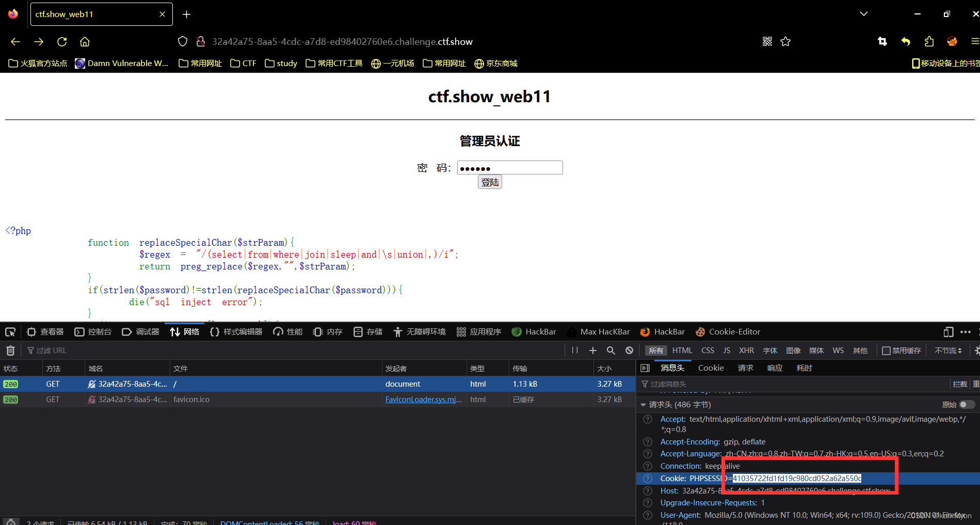
Task: Filter network requests by XHR
Action: pos(746,350)
